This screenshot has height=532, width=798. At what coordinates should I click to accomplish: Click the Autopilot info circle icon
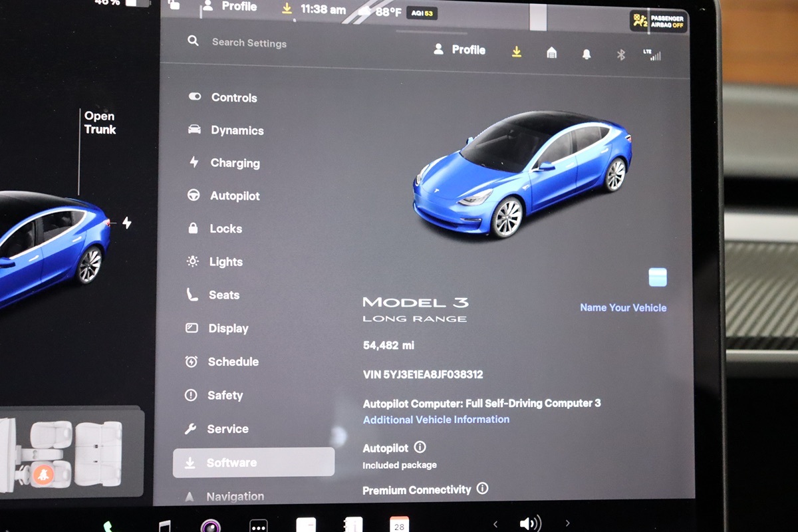click(420, 447)
